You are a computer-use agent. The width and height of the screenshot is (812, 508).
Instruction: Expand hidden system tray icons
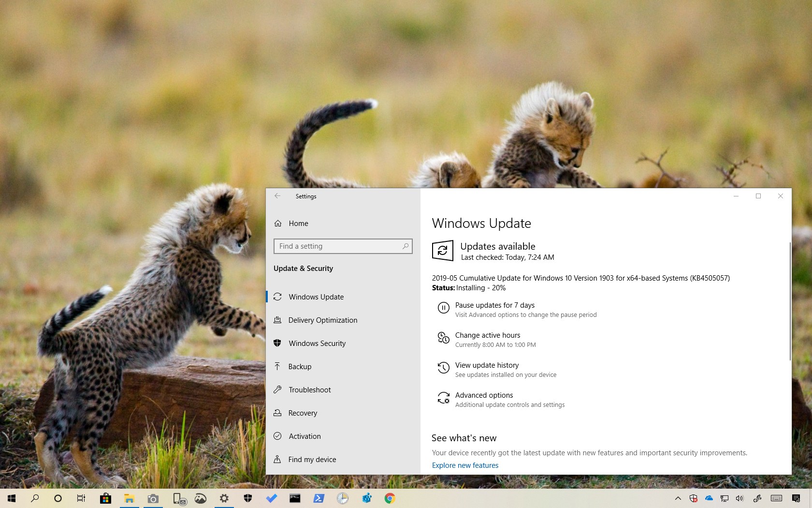[x=678, y=498]
